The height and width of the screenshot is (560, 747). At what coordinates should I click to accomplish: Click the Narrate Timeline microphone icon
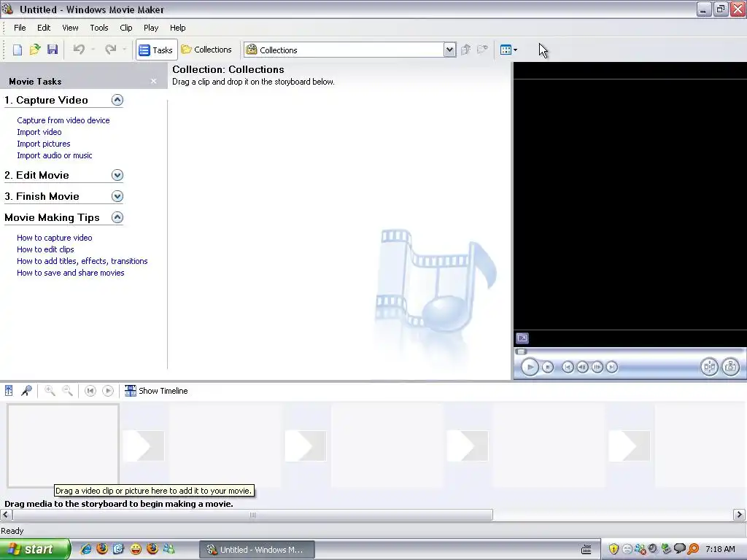(x=27, y=391)
